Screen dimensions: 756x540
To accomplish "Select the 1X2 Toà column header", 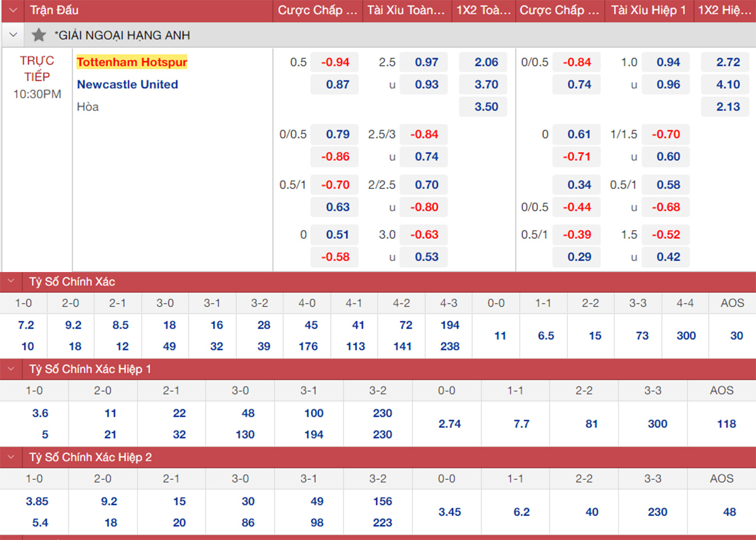I will [x=483, y=10].
